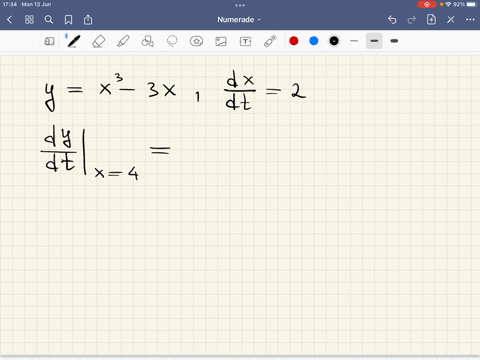Open the Elements stickers tool
The width and height of the screenshot is (480, 360).
[196, 41]
